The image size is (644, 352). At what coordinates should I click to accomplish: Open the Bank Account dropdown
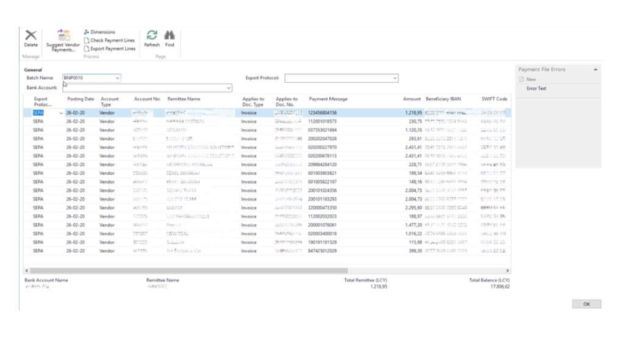[x=229, y=88]
